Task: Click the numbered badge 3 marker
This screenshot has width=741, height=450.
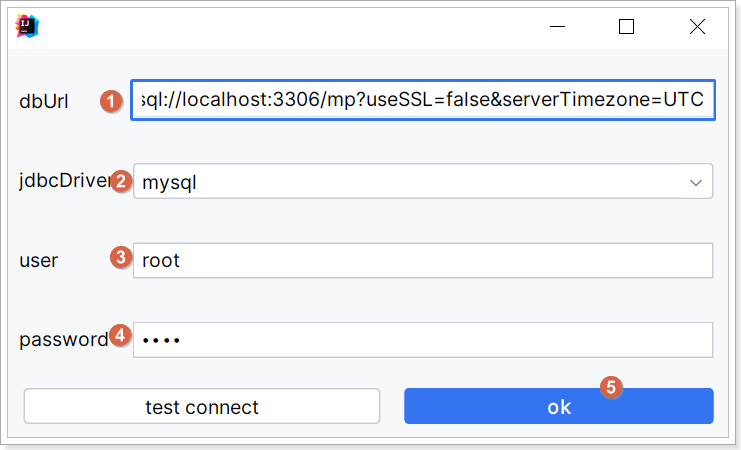Action: point(121,258)
